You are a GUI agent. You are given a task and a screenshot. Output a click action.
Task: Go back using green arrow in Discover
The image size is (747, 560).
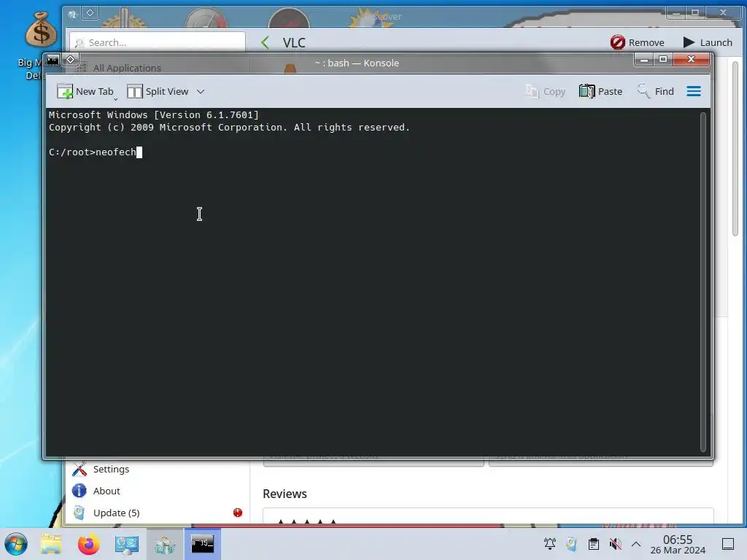click(x=266, y=42)
